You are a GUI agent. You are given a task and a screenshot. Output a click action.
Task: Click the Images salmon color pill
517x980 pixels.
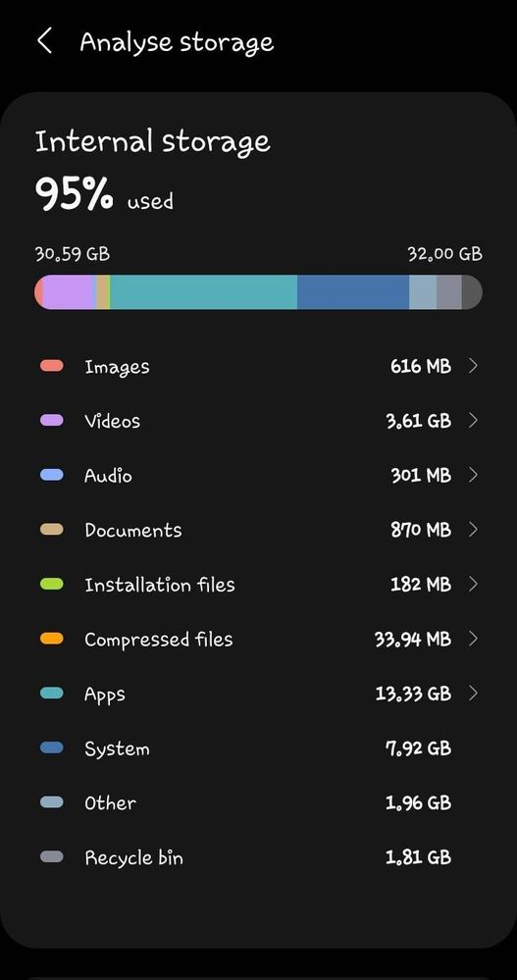(52, 366)
